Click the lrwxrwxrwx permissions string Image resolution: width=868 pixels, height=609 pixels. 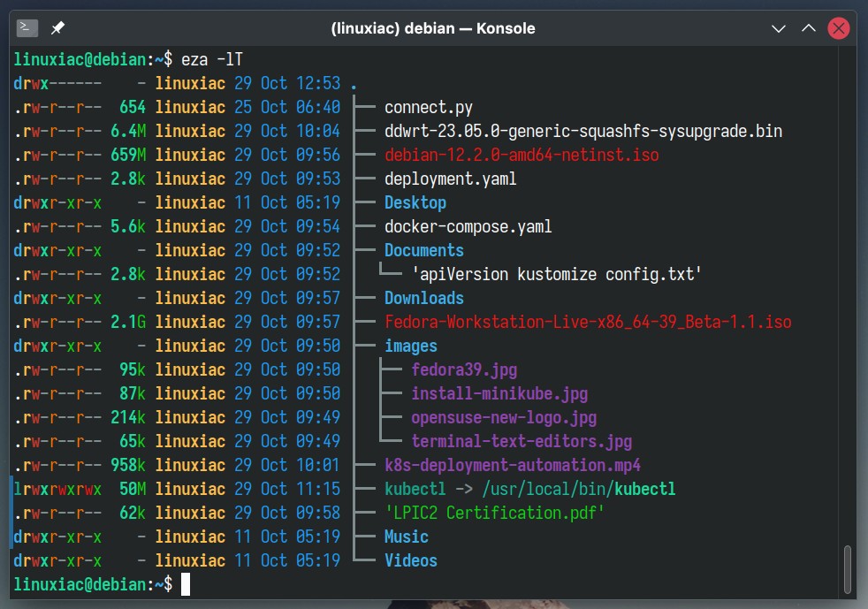pos(57,489)
